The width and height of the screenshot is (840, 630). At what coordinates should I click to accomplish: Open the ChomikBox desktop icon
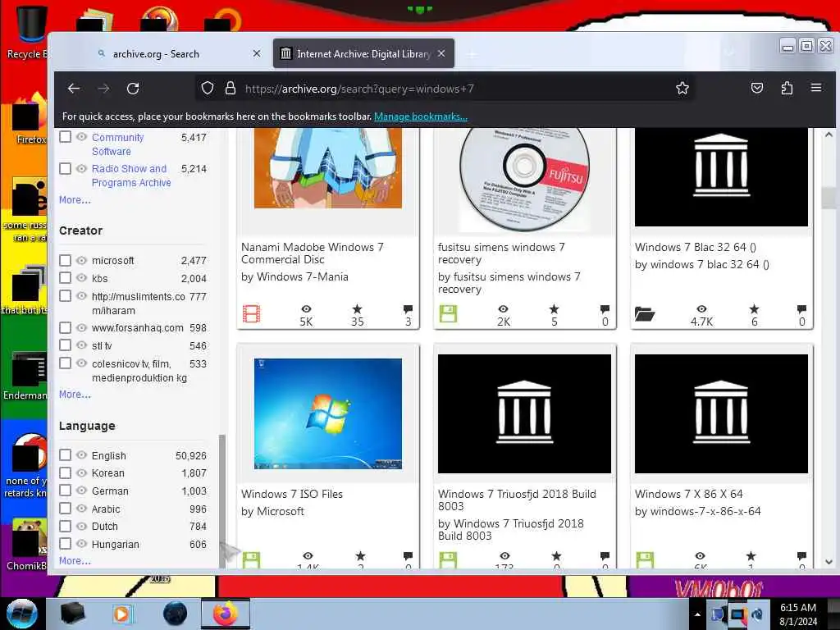pyautogui.click(x=27, y=544)
